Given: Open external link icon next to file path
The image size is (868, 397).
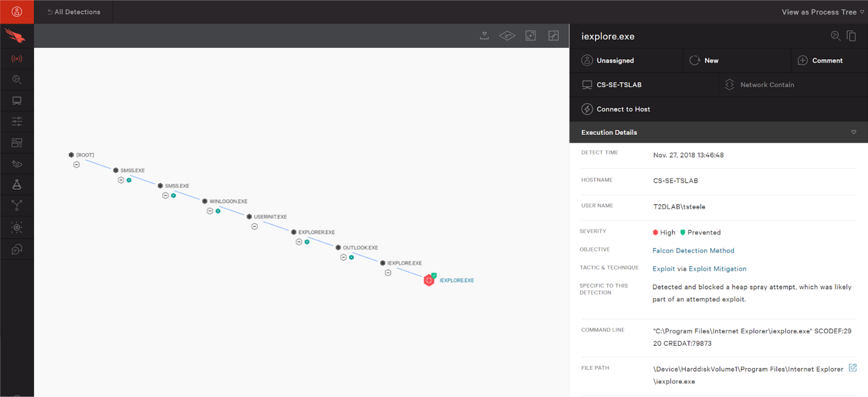Looking at the screenshot, I should tap(852, 368).
